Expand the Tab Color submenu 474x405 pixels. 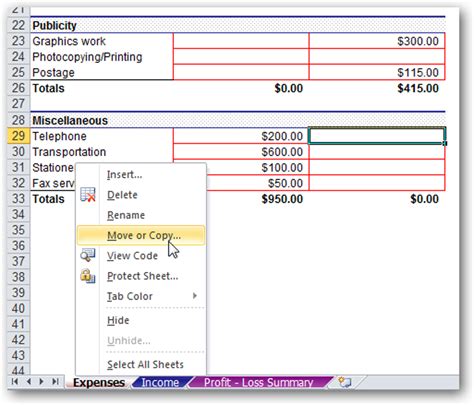coord(141,296)
